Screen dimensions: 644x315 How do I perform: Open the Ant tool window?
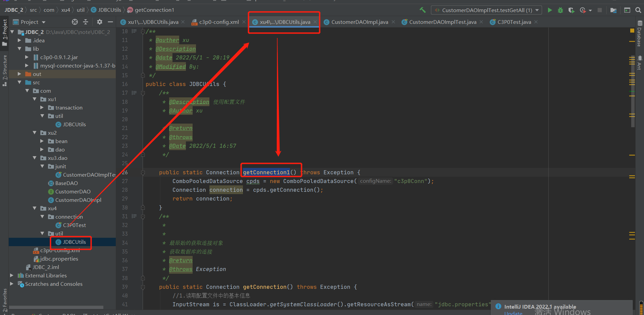(640, 62)
